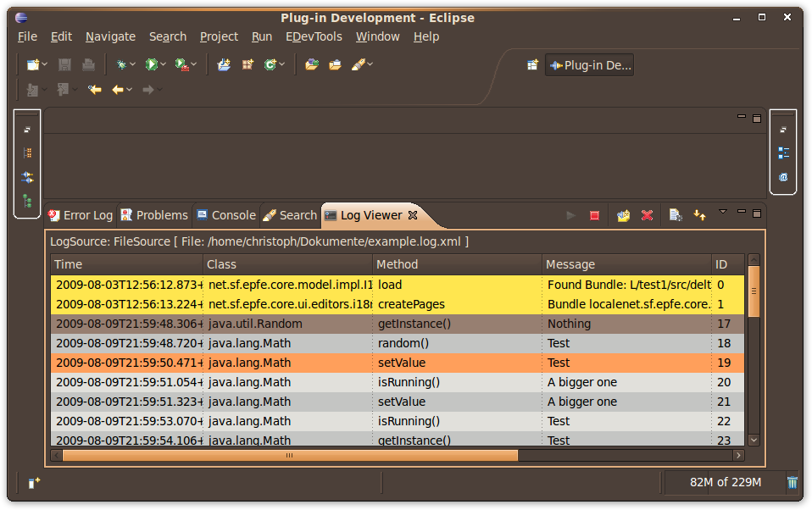This screenshot has height=510, width=812.
Task: Select the Plug-in De... perspective button
Action: point(589,65)
